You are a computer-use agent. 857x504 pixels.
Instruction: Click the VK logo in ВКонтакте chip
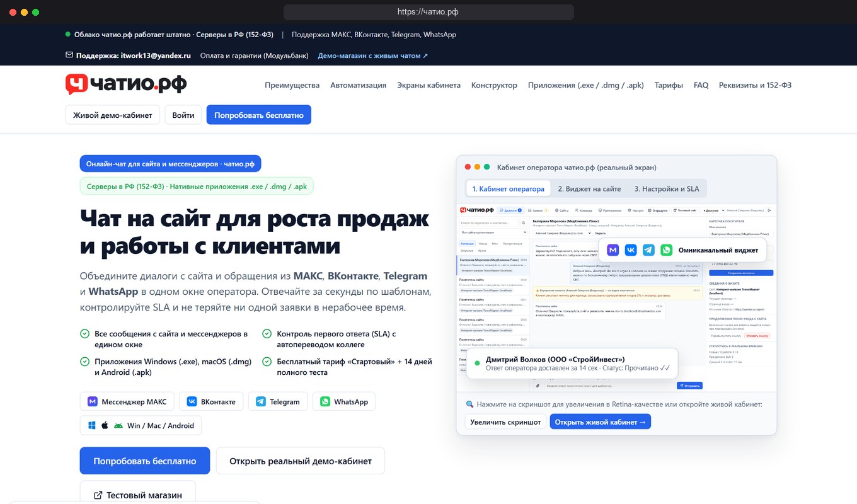[x=192, y=401]
